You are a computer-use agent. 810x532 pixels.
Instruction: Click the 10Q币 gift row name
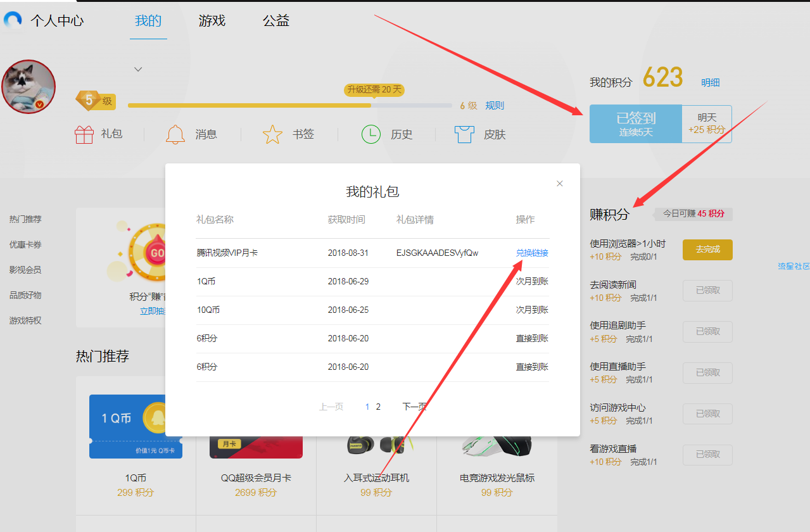pyautogui.click(x=209, y=310)
